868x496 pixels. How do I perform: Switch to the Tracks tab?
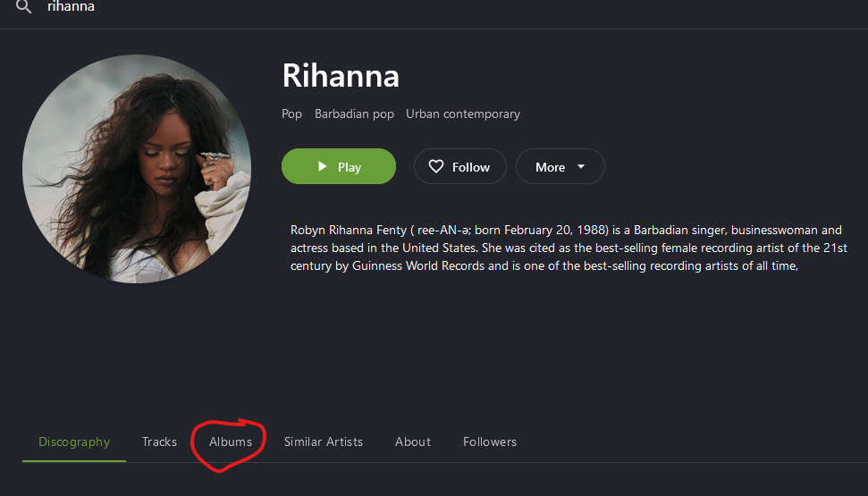click(159, 441)
